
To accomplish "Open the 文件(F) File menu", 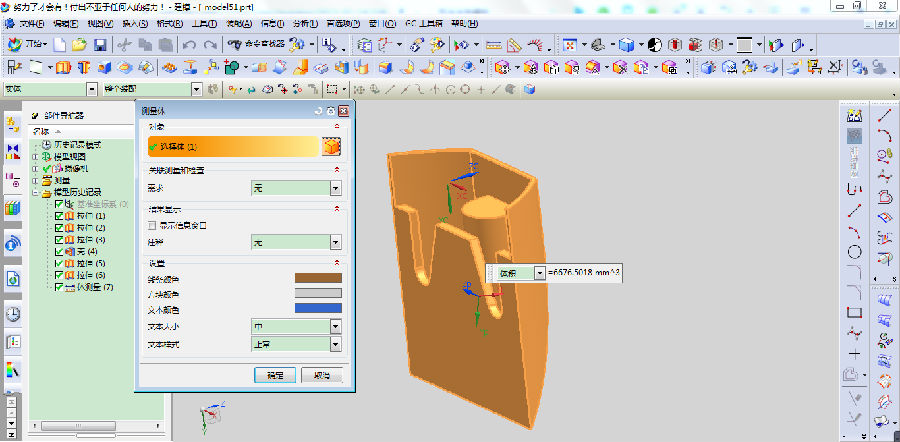I will (x=31, y=23).
